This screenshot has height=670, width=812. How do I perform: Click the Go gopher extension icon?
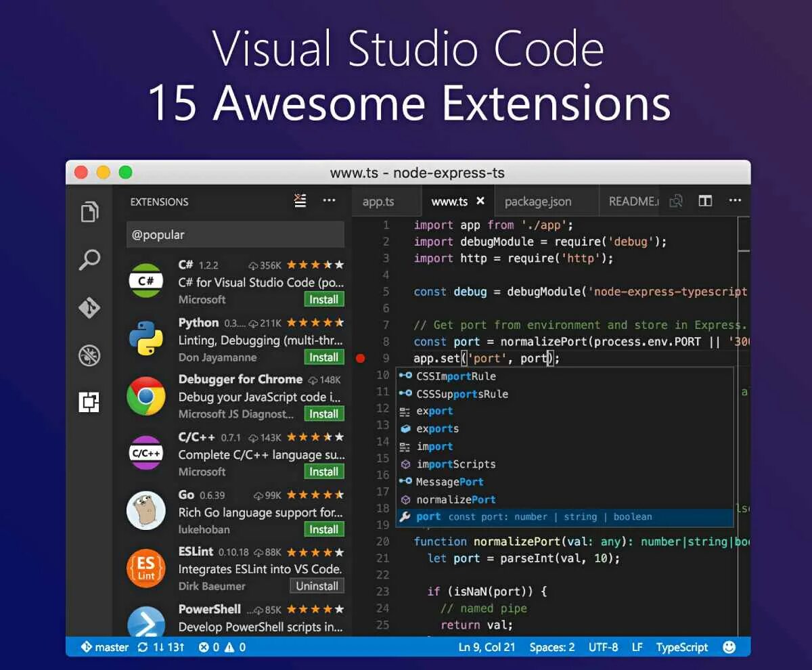pos(146,511)
